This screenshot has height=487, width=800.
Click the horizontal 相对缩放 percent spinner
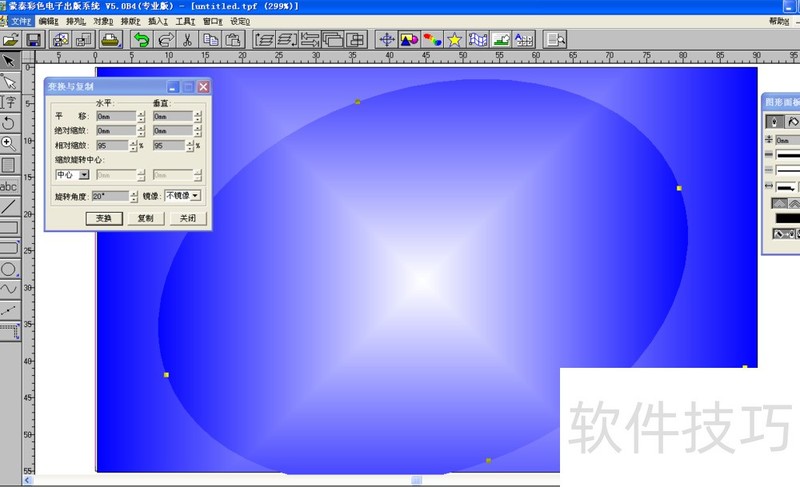point(133,146)
